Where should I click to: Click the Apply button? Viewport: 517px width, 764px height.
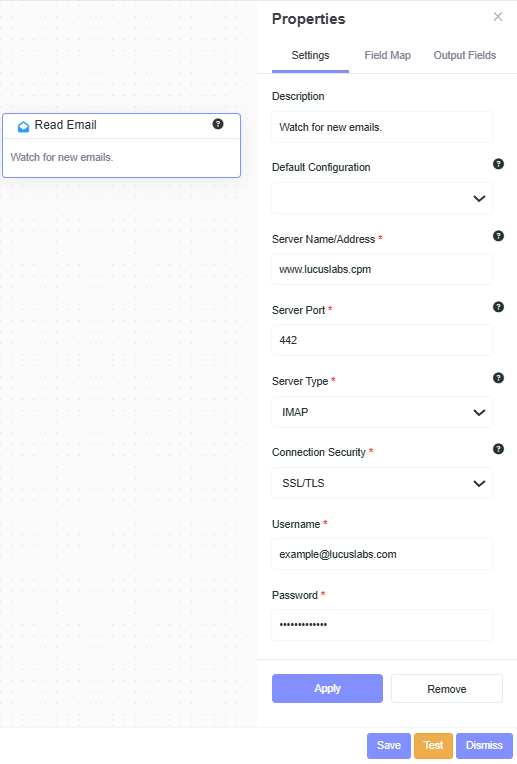327,688
